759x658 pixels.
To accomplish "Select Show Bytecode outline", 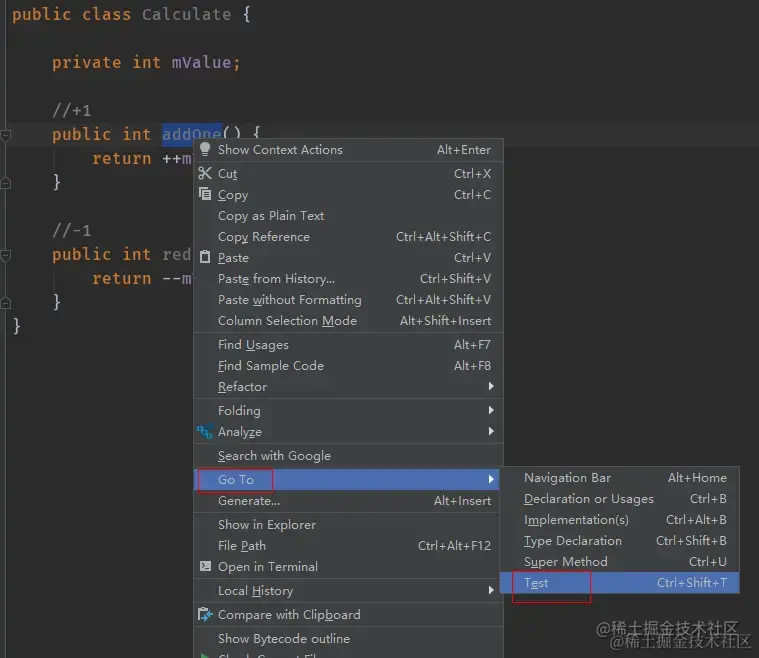I will click(349, 639).
